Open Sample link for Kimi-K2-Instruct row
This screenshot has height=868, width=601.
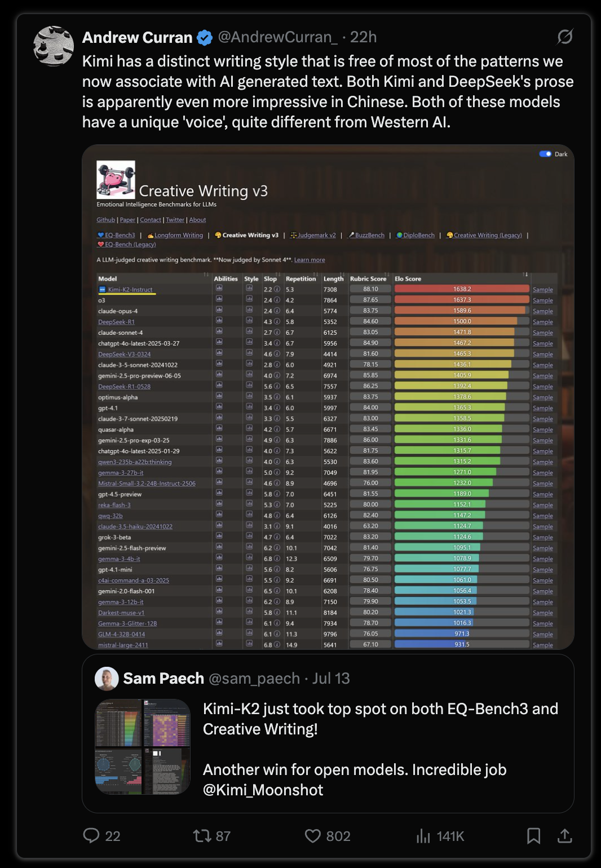543,290
